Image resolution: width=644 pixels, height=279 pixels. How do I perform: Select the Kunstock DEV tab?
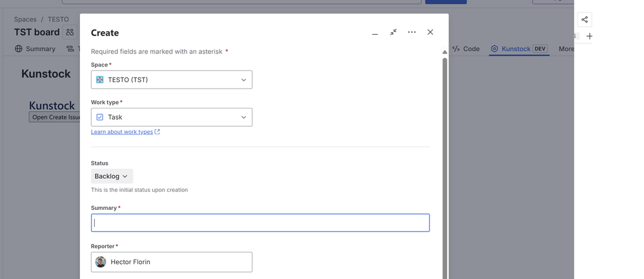point(519,48)
